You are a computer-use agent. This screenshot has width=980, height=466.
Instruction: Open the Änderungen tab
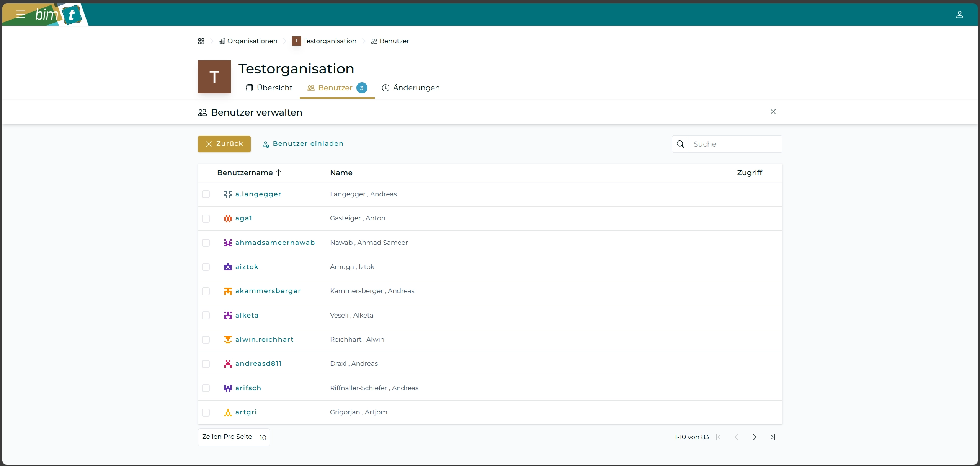click(x=411, y=88)
